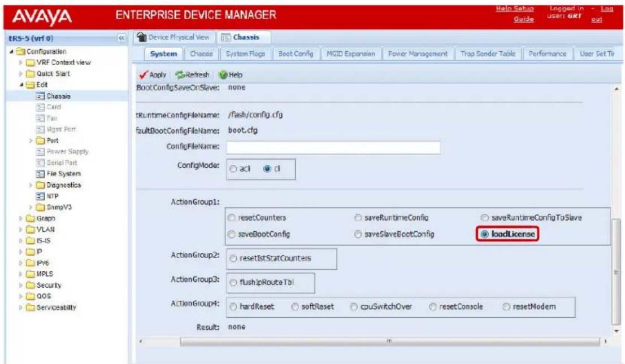Open the Help Setup Guide link
This screenshot has height=364, width=625.
pyautogui.click(x=515, y=14)
